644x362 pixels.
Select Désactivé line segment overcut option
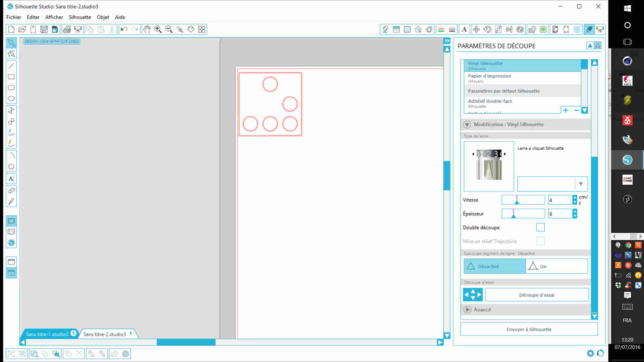click(494, 266)
